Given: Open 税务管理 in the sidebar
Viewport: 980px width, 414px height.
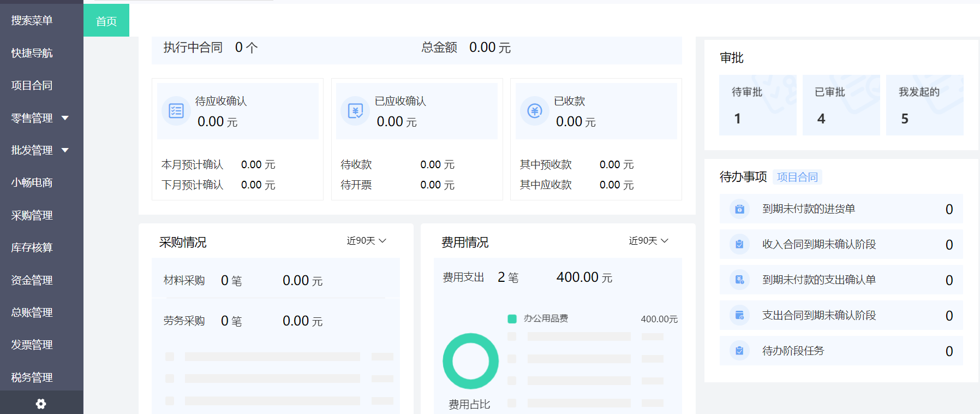Looking at the screenshot, I should [x=32, y=377].
